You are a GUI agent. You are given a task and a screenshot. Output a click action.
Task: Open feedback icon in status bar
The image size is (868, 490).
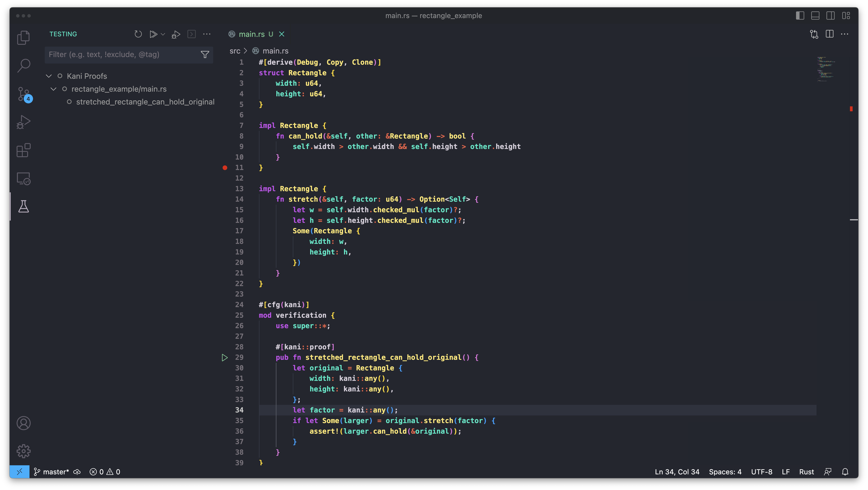(828, 472)
